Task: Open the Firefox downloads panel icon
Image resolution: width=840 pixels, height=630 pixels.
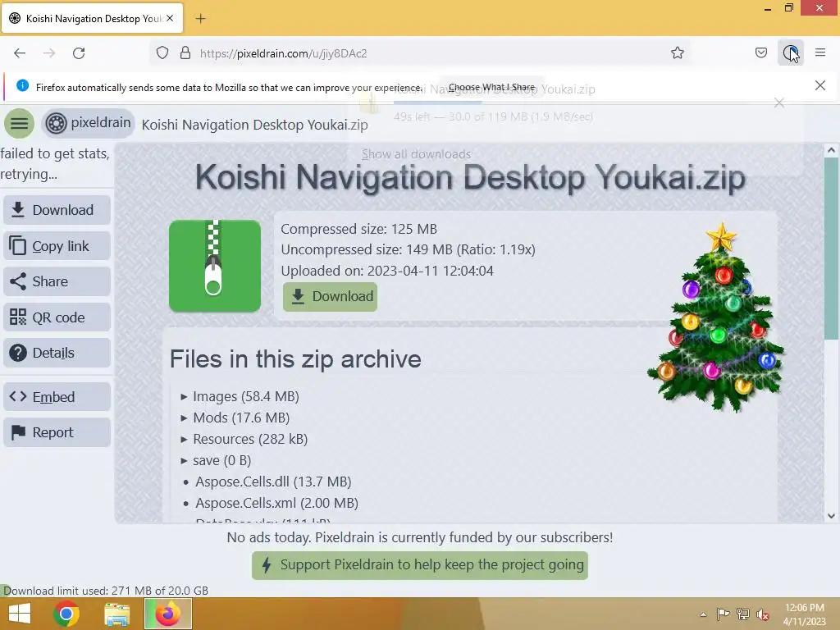Action: click(790, 53)
